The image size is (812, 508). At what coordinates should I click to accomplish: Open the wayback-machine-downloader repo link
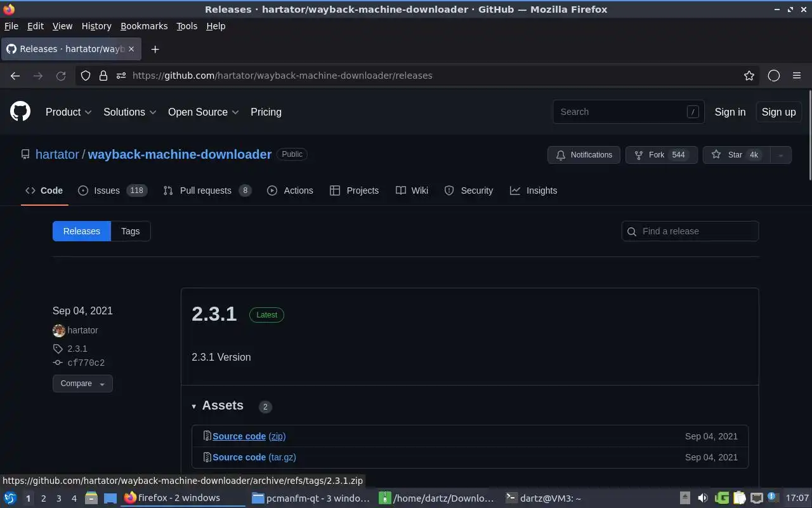point(180,154)
